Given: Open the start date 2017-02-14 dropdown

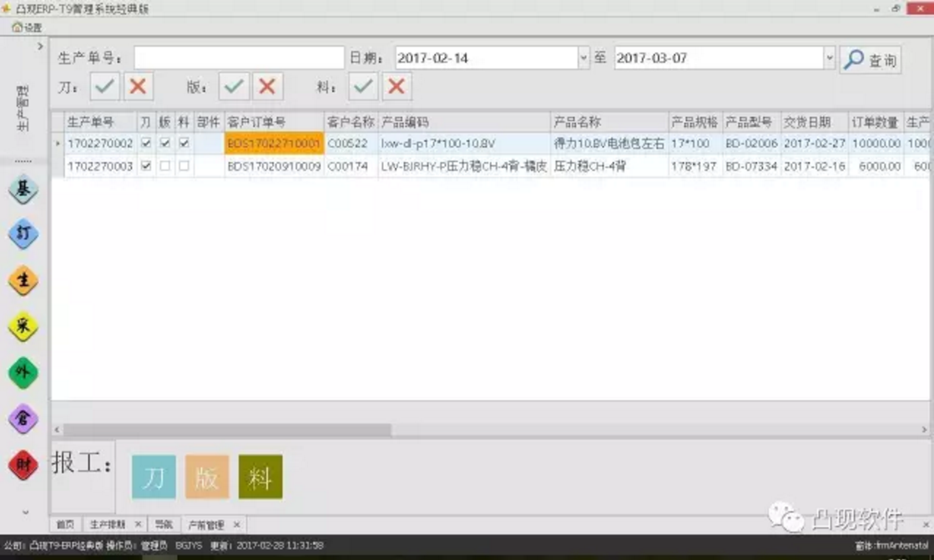Looking at the screenshot, I should point(583,58).
